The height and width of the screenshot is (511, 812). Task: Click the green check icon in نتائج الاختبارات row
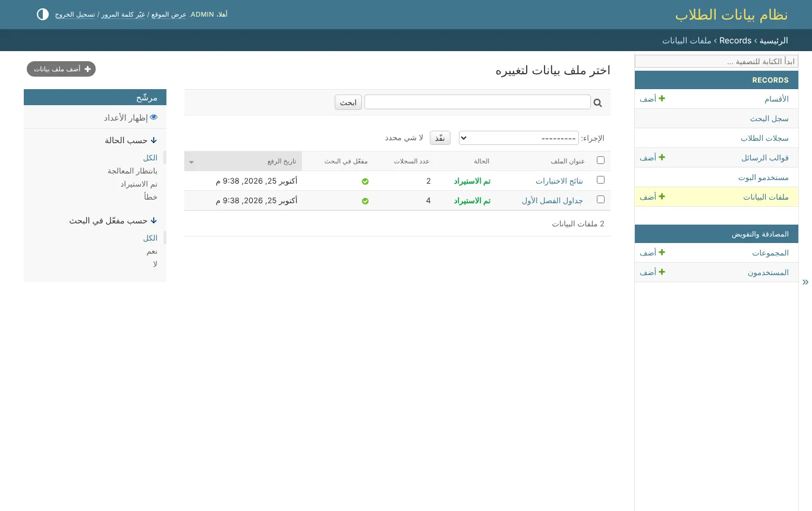tap(365, 181)
